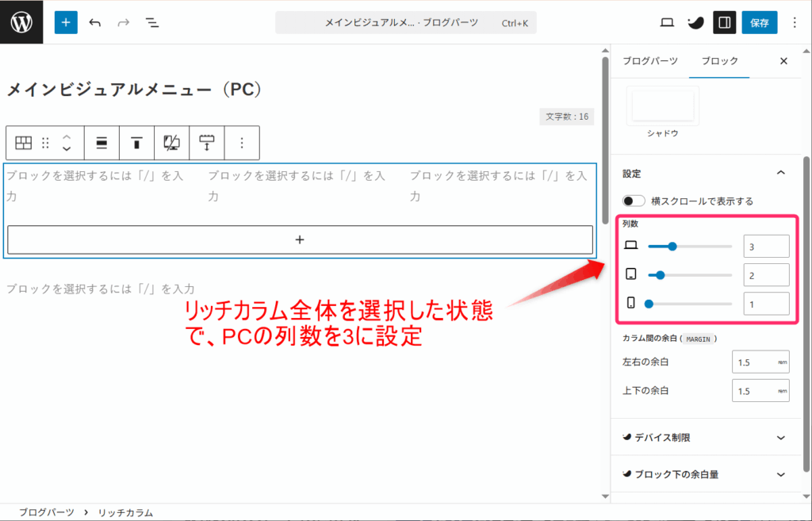Click the 保存 button
This screenshot has width=812, height=521.
pos(759,22)
